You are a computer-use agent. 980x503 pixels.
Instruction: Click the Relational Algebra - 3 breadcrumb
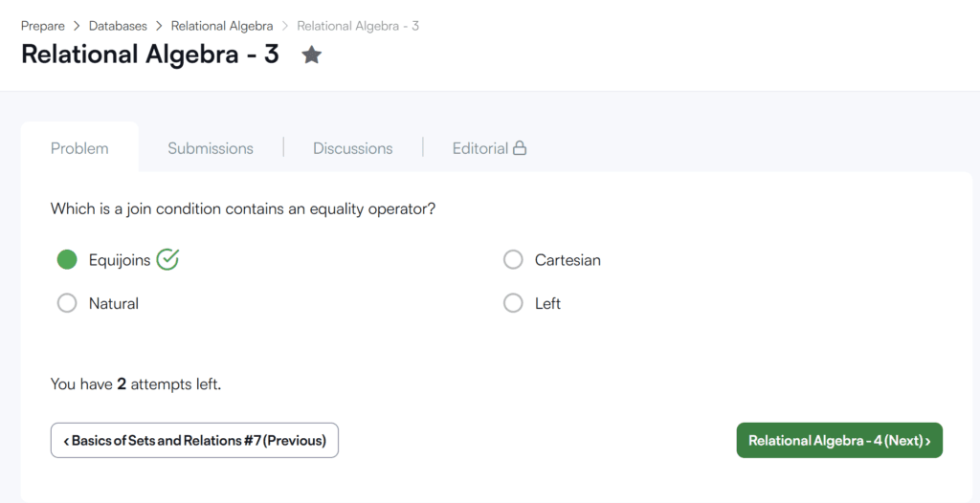[x=358, y=26]
